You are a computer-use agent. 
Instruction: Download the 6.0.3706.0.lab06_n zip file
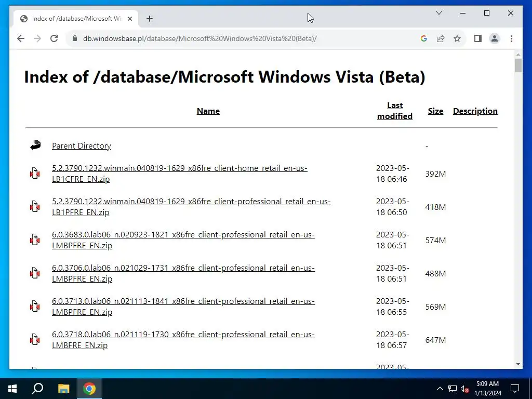click(183, 273)
